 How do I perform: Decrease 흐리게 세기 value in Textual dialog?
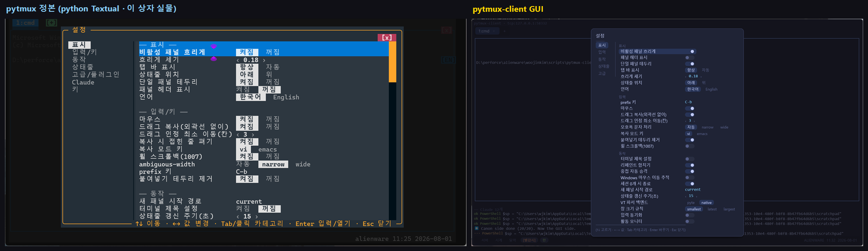[x=238, y=60]
